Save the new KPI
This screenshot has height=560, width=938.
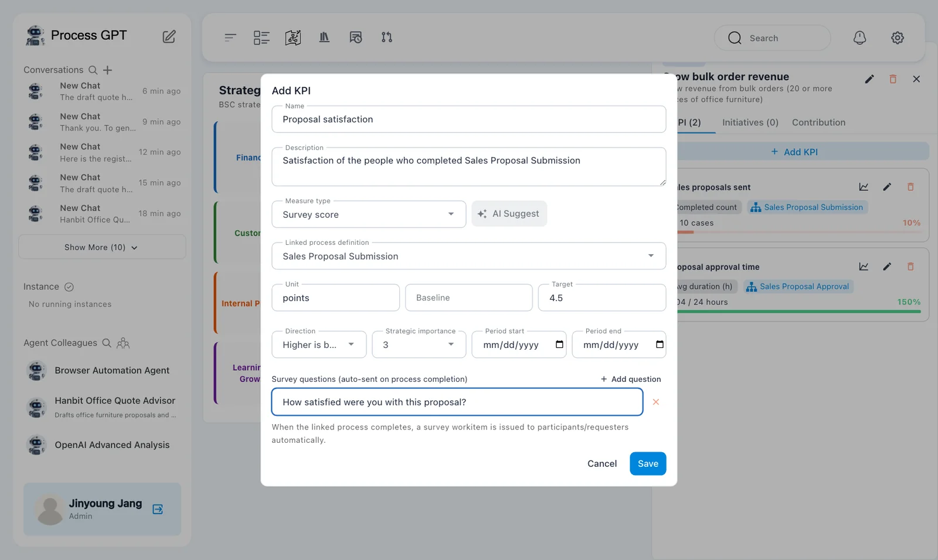pos(648,463)
